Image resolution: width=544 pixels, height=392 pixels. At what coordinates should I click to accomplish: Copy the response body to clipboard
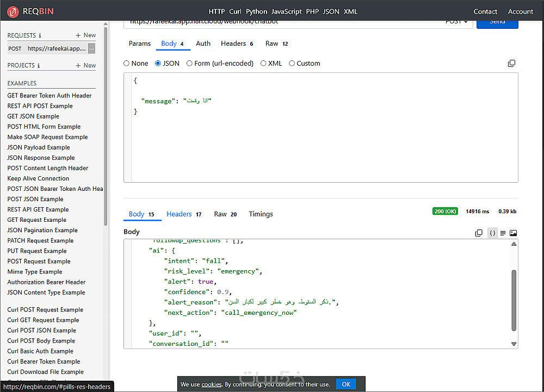pos(479,233)
